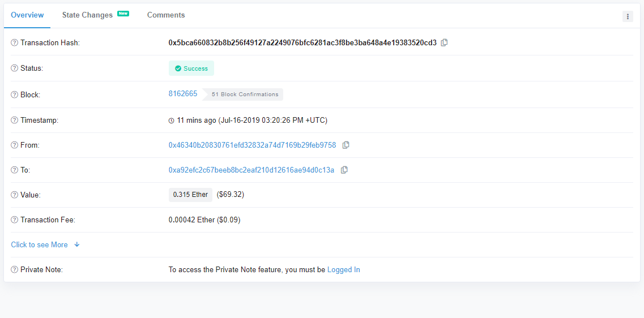Copy the transaction hash to clipboard
This screenshot has height=318, width=644.
(x=444, y=42)
